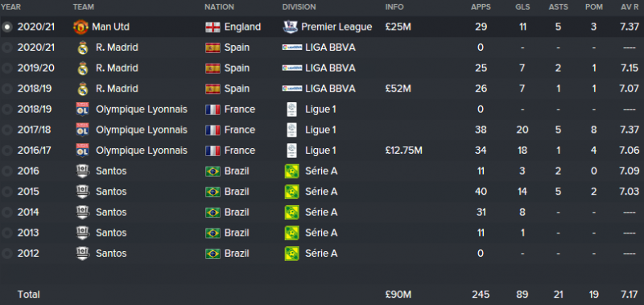
Task: Select the 2017/18 season radio button
Action: click(7, 130)
